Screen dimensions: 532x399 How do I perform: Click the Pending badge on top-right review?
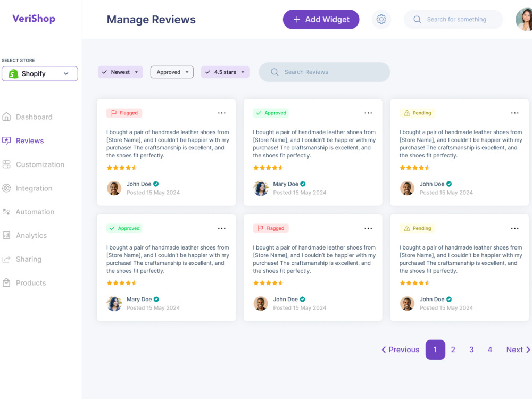pos(417,113)
